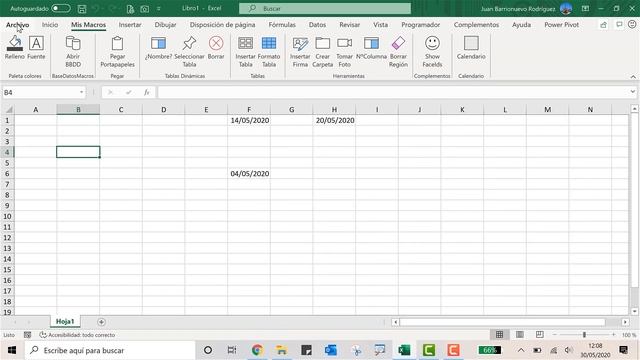
Task: Click the Tomar Foto camera icon
Action: tap(344, 43)
